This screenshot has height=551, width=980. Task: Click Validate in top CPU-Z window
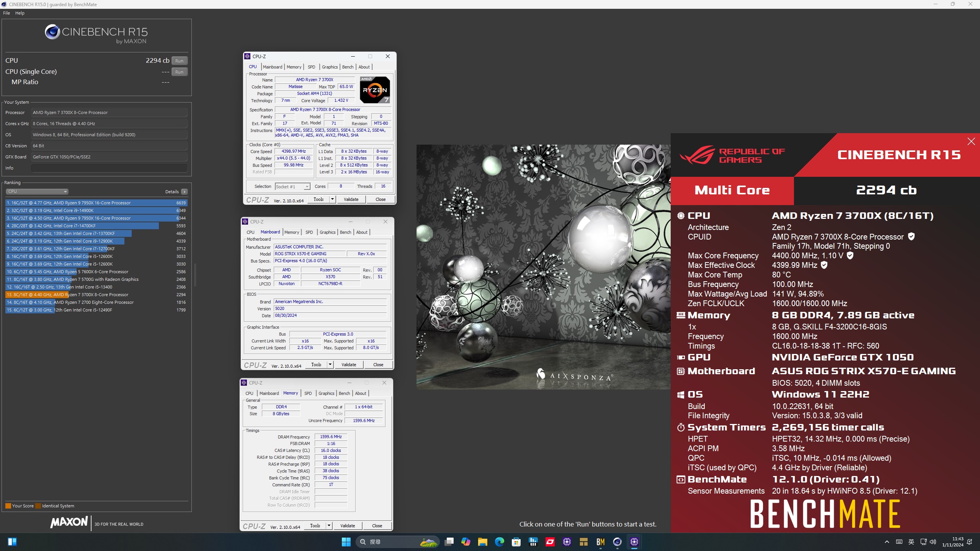click(351, 199)
